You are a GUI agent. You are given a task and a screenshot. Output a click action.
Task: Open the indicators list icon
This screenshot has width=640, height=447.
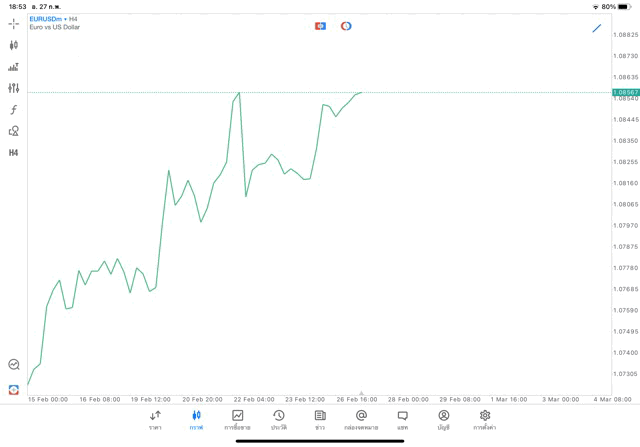(13, 67)
